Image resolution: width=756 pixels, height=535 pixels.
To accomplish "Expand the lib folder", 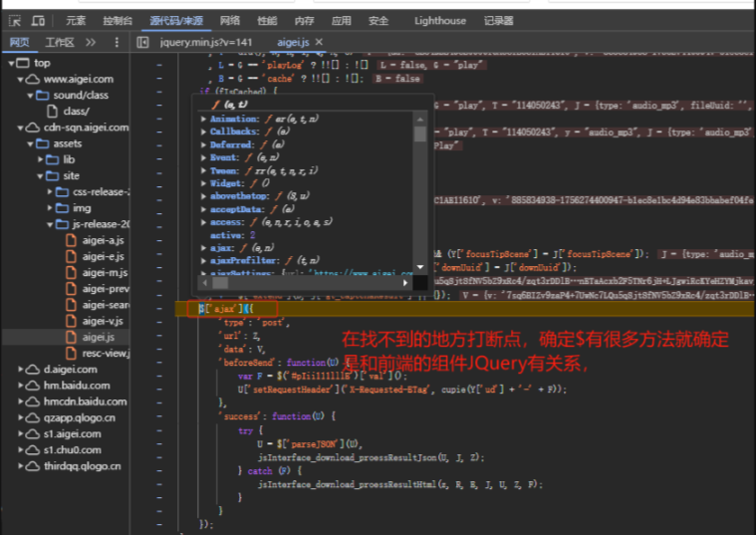I will click(x=41, y=159).
